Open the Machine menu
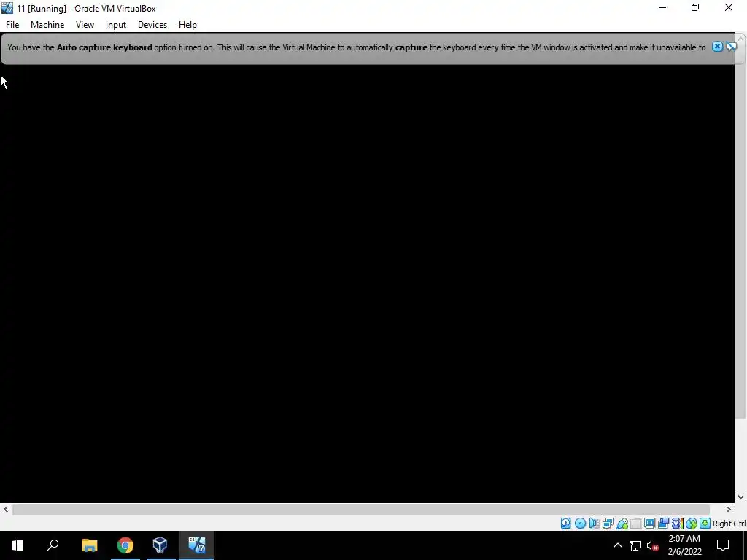The image size is (747, 560). click(47, 25)
